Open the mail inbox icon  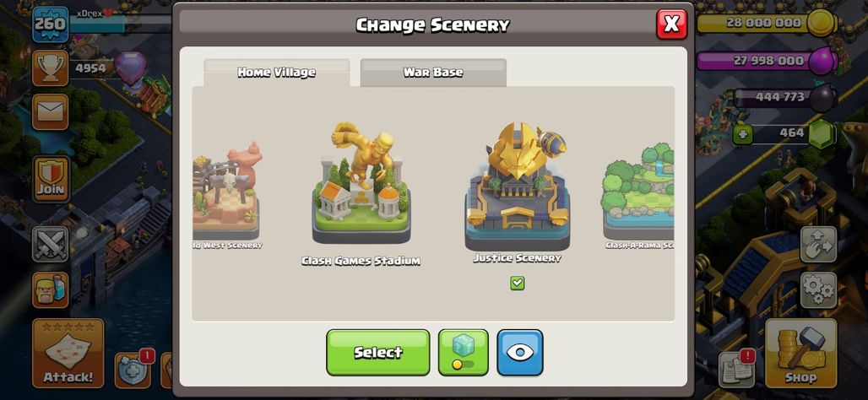51,111
